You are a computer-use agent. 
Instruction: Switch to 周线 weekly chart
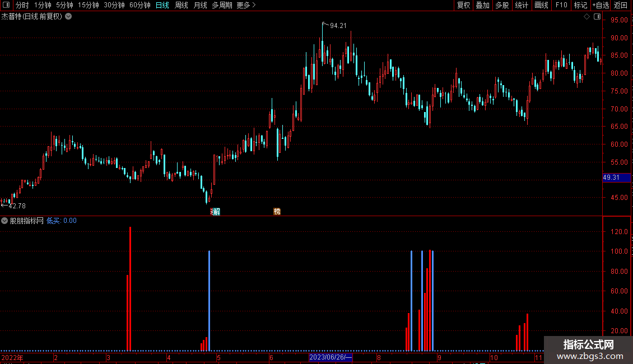click(x=181, y=5)
